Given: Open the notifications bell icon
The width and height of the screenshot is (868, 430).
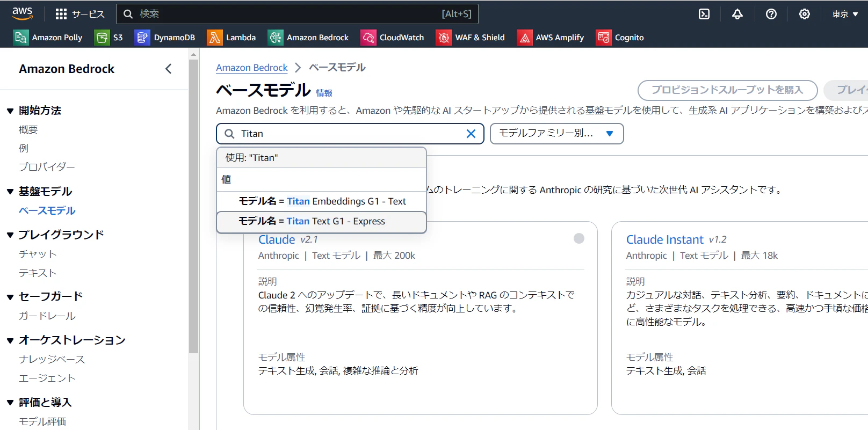Looking at the screenshot, I should click(x=737, y=14).
